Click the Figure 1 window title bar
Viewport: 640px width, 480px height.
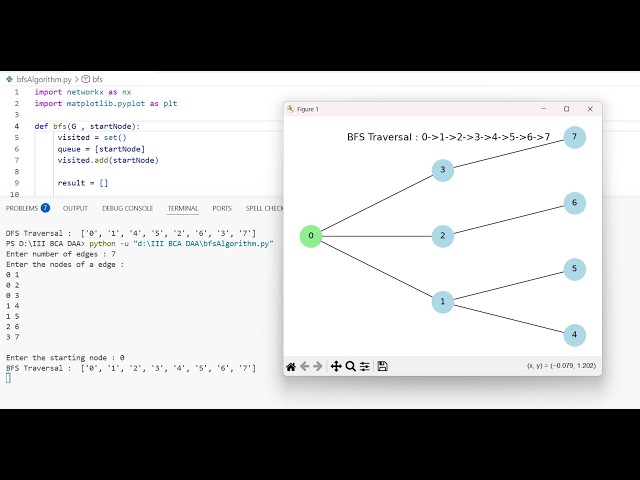click(442, 109)
